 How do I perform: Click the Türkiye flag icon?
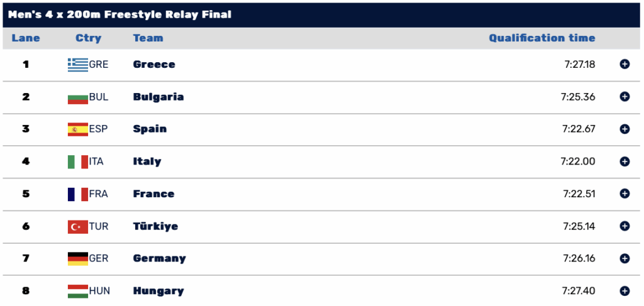78,226
